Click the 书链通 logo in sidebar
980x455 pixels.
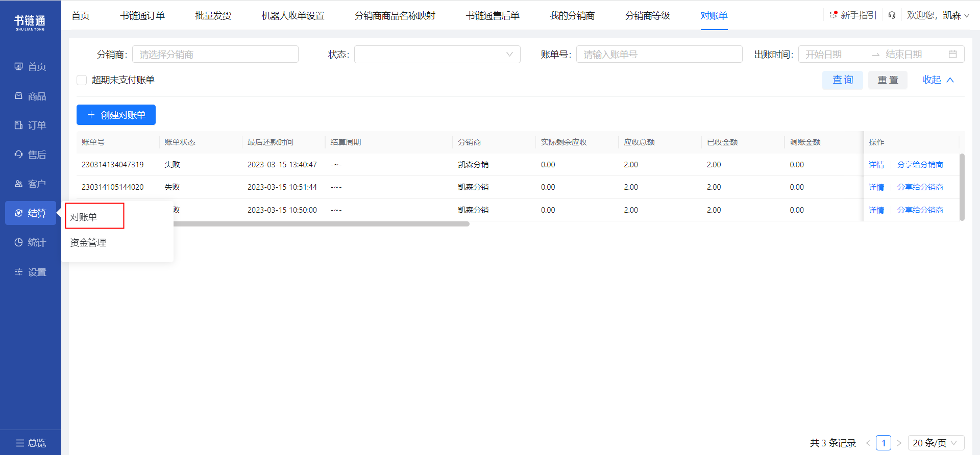click(30, 22)
